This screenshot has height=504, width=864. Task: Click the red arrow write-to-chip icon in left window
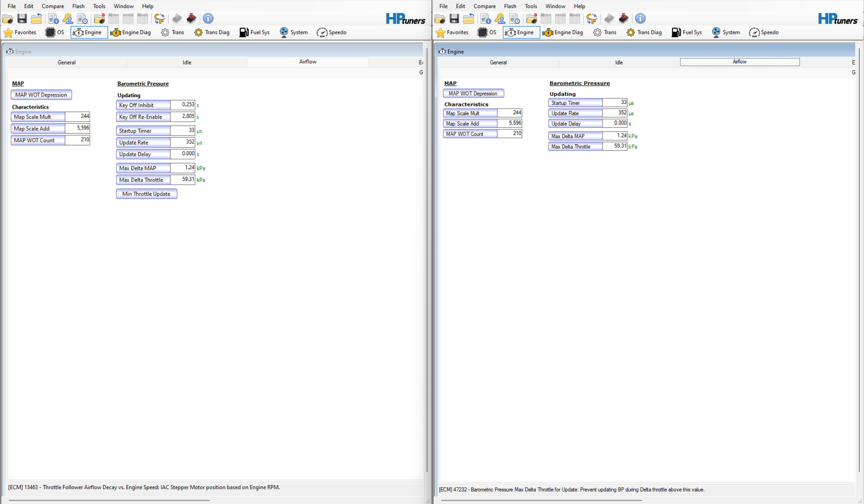[191, 18]
